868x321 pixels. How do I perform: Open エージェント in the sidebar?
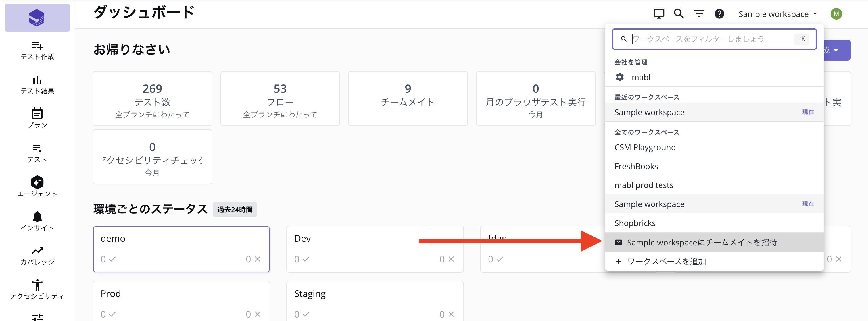[37, 186]
